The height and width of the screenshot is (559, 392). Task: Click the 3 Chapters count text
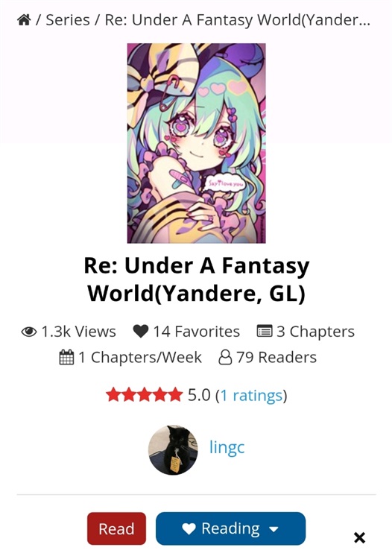(315, 332)
